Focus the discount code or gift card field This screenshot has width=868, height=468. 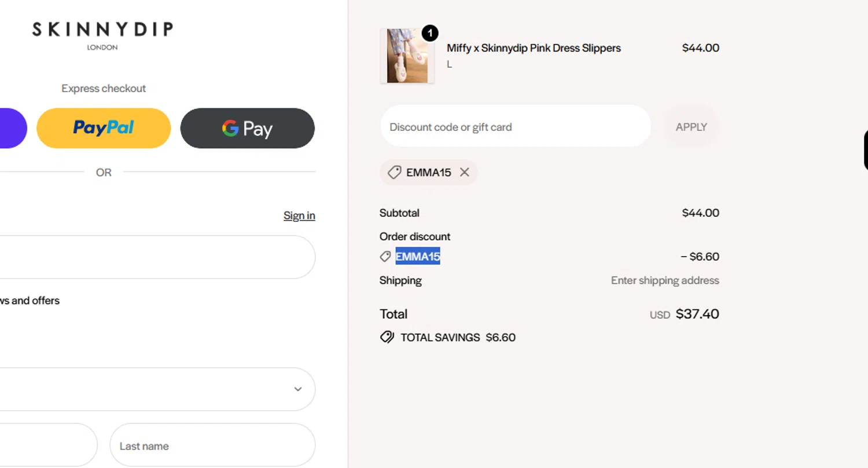[x=515, y=126]
